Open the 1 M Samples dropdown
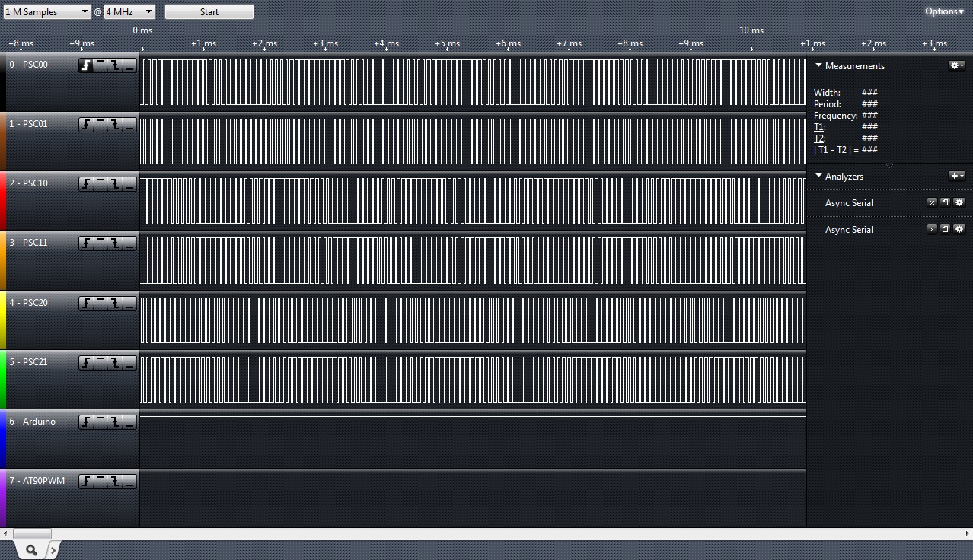 tap(46, 12)
